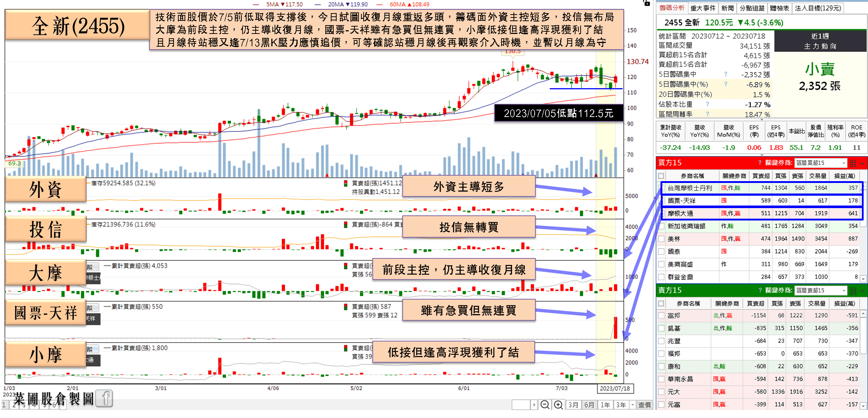Tick the checkbox for 康和
Viewport: 868px width, 418px height.
(661, 367)
